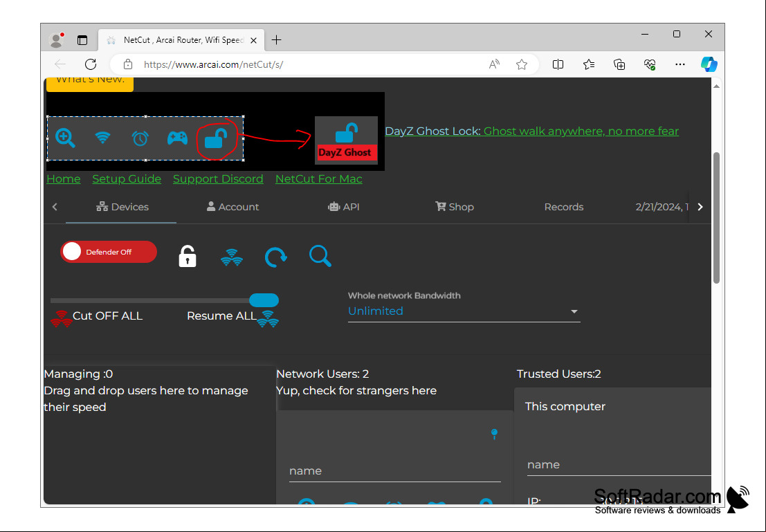
Task: Go back with browser back arrow
Action: [x=60, y=64]
